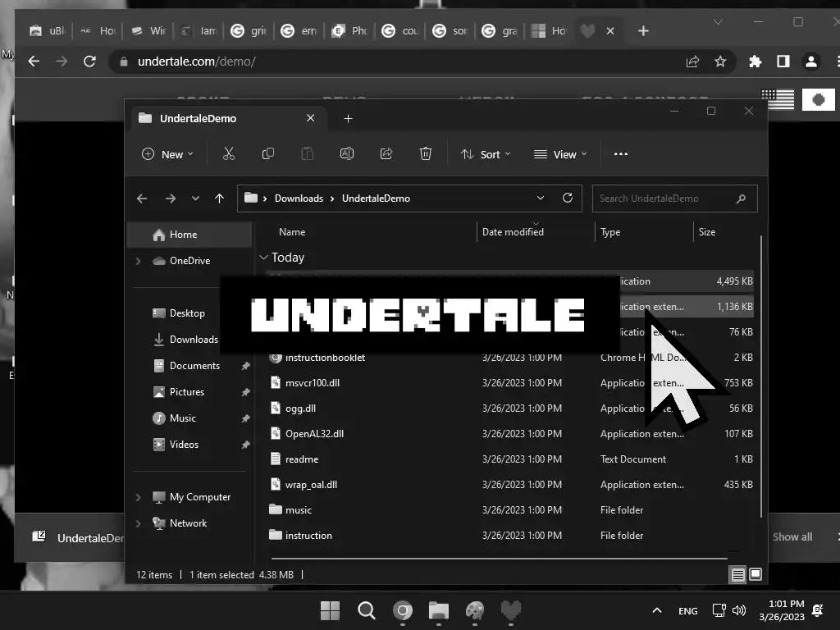Click the Share icon in Explorer toolbar
The image size is (840, 630).
coord(386,154)
